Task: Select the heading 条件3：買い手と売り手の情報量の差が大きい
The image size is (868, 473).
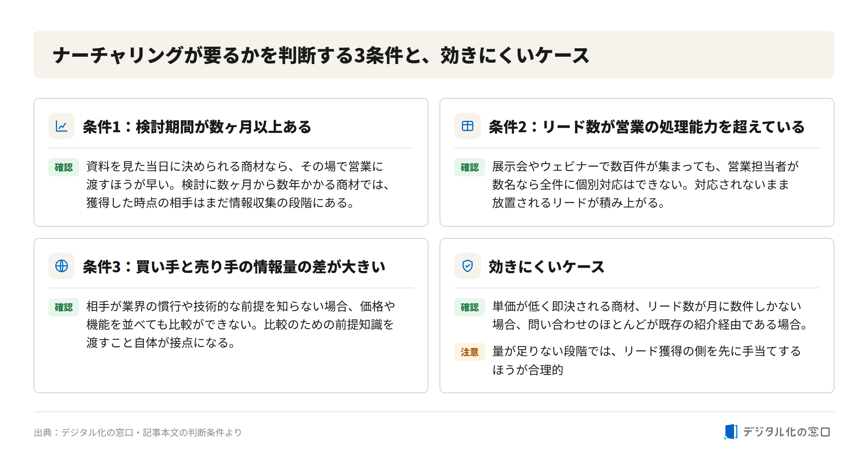Action: 234,267
